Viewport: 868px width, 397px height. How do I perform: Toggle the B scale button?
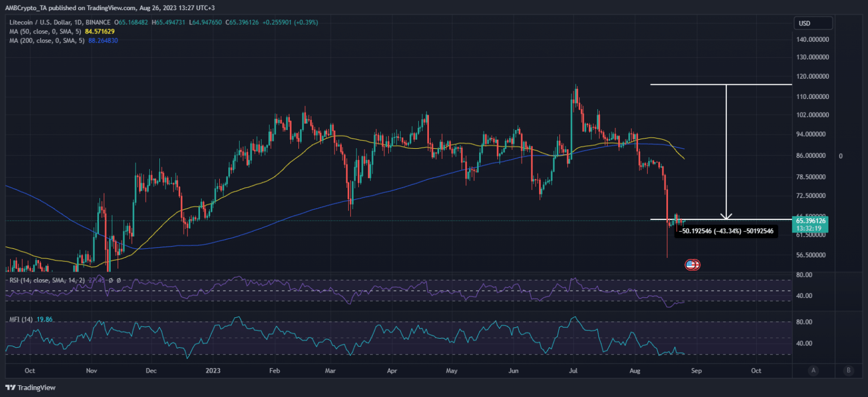pyautogui.click(x=848, y=370)
